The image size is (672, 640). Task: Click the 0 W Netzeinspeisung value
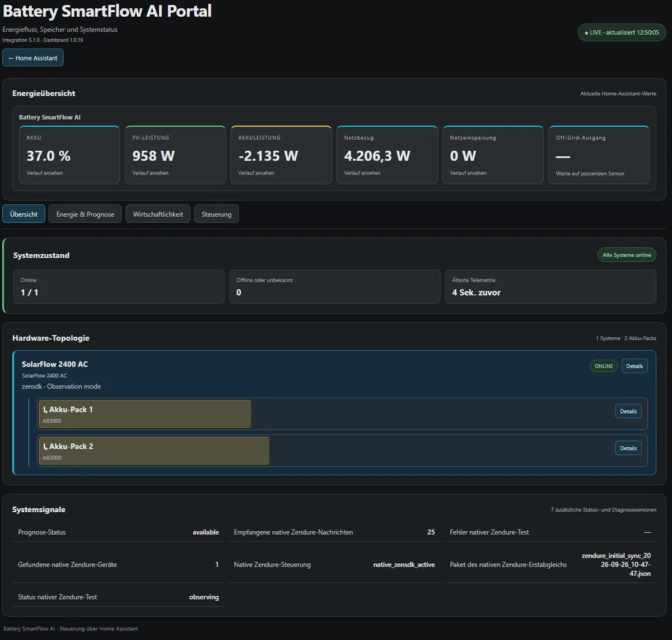coord(463,156)
